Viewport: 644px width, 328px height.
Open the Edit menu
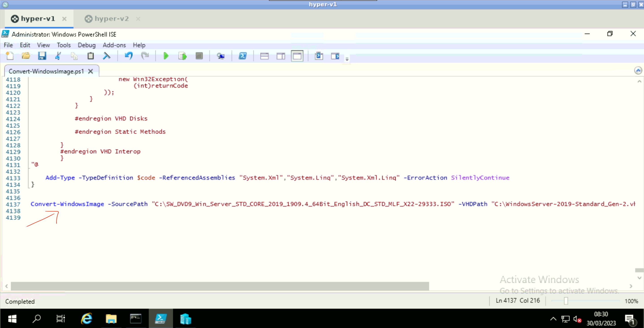point(25,45)
